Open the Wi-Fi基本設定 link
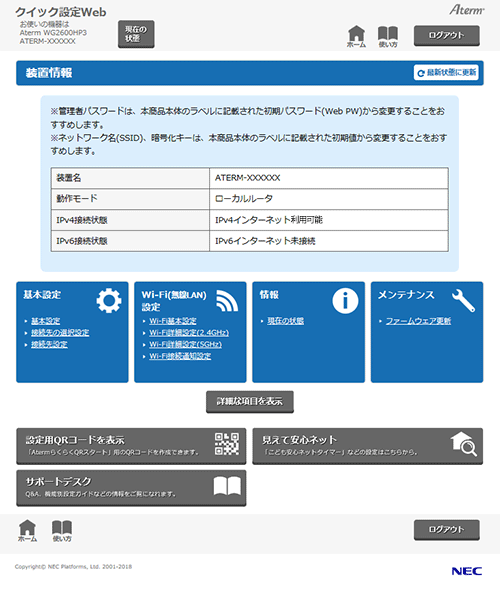This screenshot has height=594, width=500. coord(173,321)
